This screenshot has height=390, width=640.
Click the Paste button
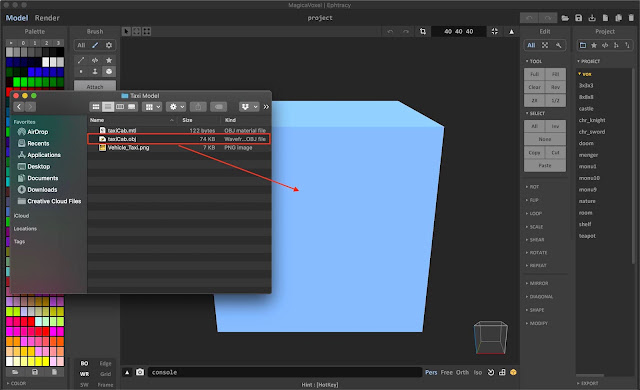[x=545, y=166]
